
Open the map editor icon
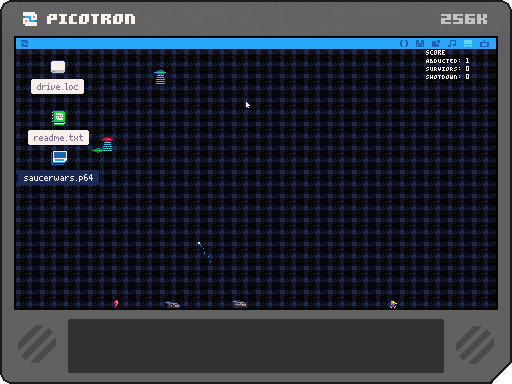436,44
